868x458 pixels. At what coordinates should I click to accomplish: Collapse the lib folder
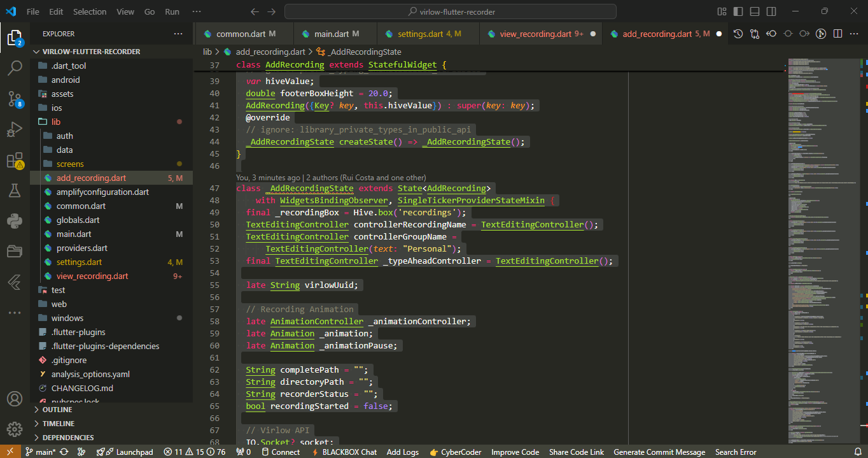111,122
